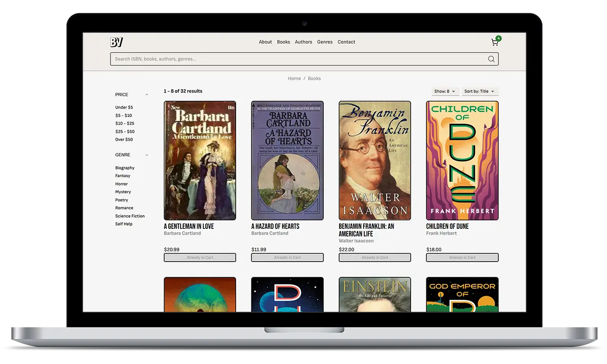Screen dimensions: 607x364
Task: Go to Home in the breadcrumb
Action: (x=294, y=79)
